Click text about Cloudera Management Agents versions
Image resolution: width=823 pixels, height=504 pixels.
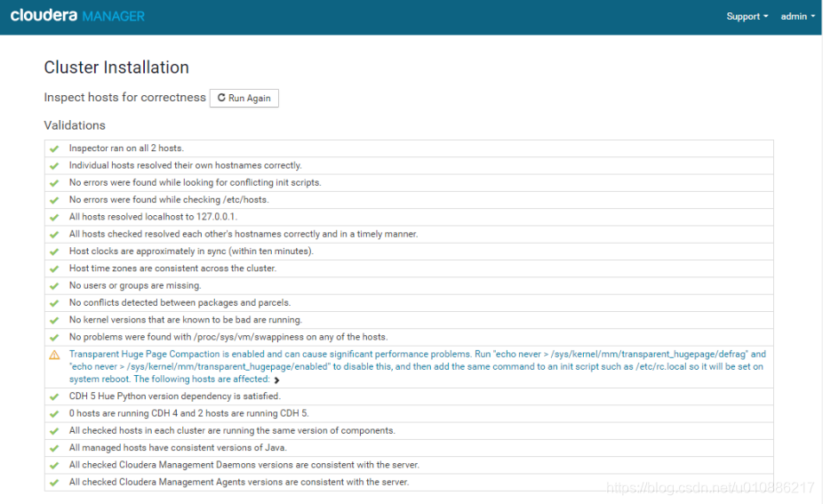[239, 482]
